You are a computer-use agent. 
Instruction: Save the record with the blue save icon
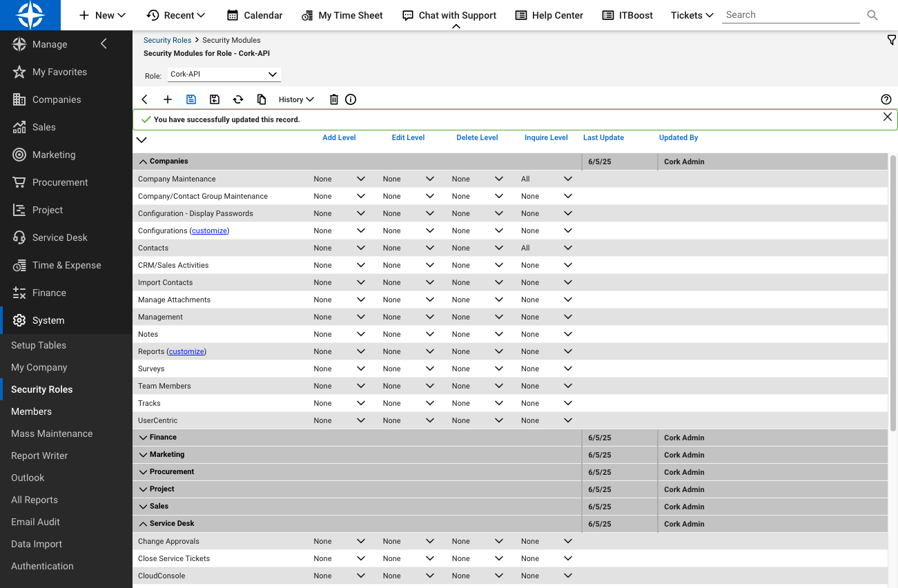(x=191, y=99)
